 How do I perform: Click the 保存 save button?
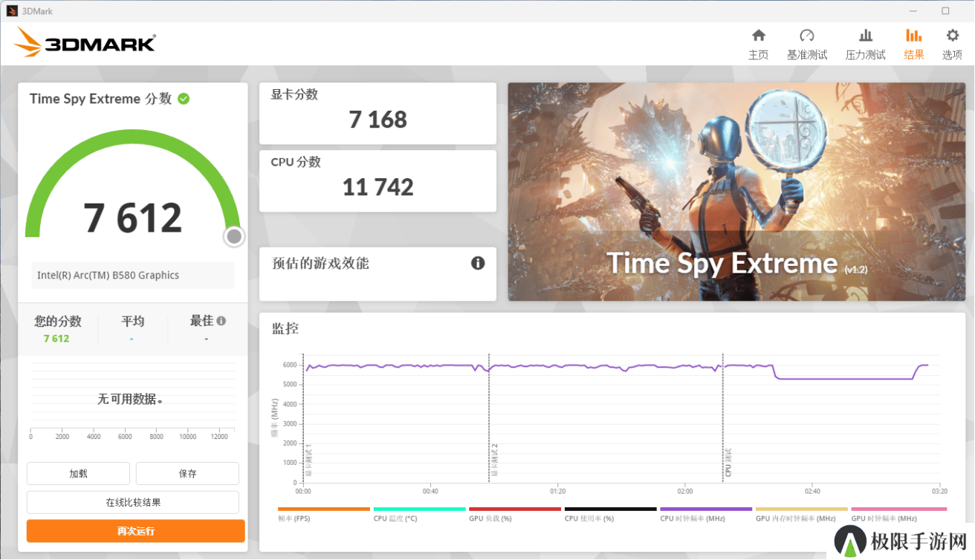(x=187, y=473)
